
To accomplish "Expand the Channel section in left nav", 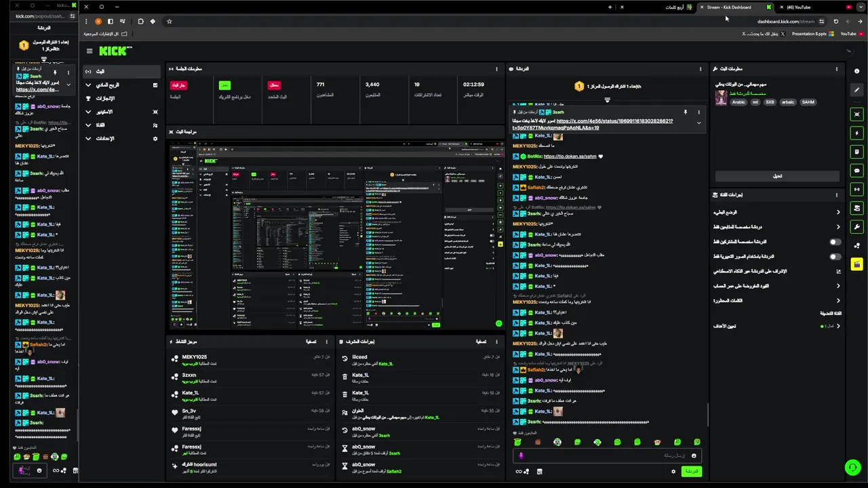I will click(121, 125).
